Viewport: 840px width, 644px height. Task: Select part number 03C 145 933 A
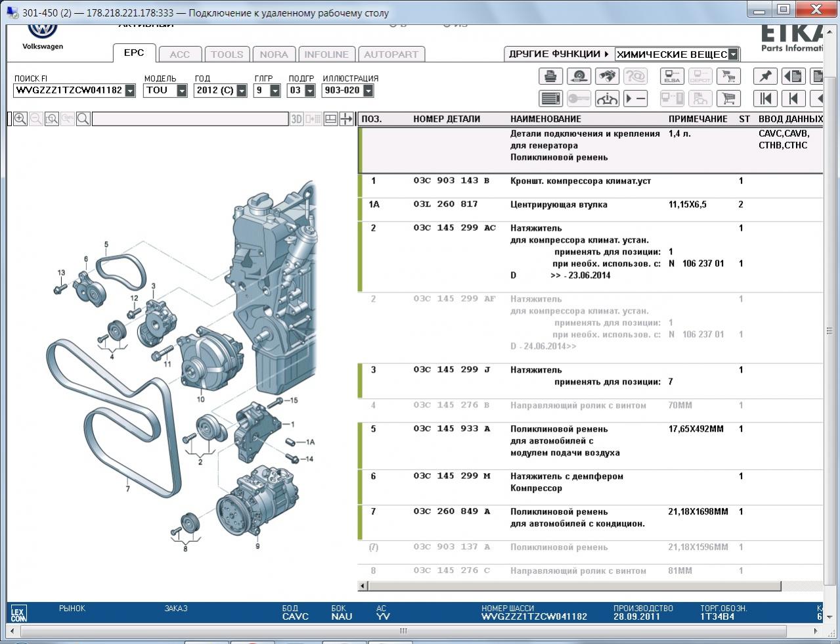point(452,429)
